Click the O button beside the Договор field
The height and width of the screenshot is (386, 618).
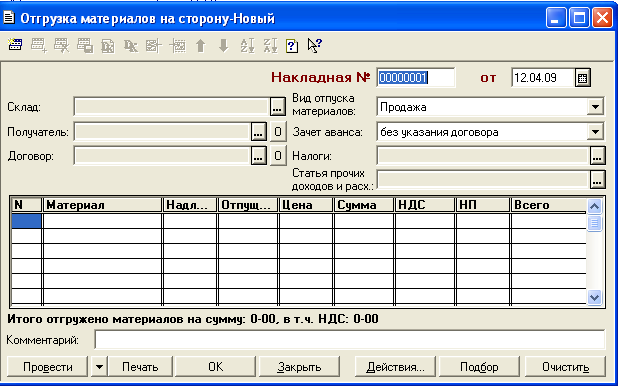point(278,156)
